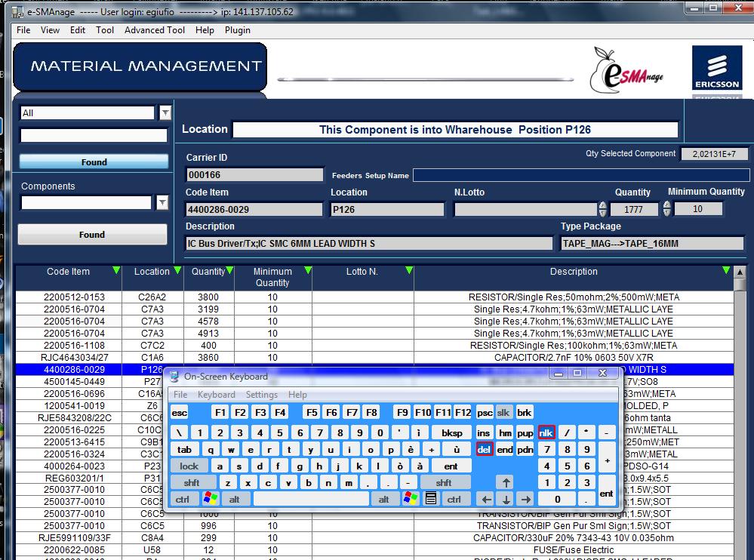The width and height of the screenshot is (754, 560).
Task: Click the green filter arrow on Code Item
Action: [x=115, y=271]
